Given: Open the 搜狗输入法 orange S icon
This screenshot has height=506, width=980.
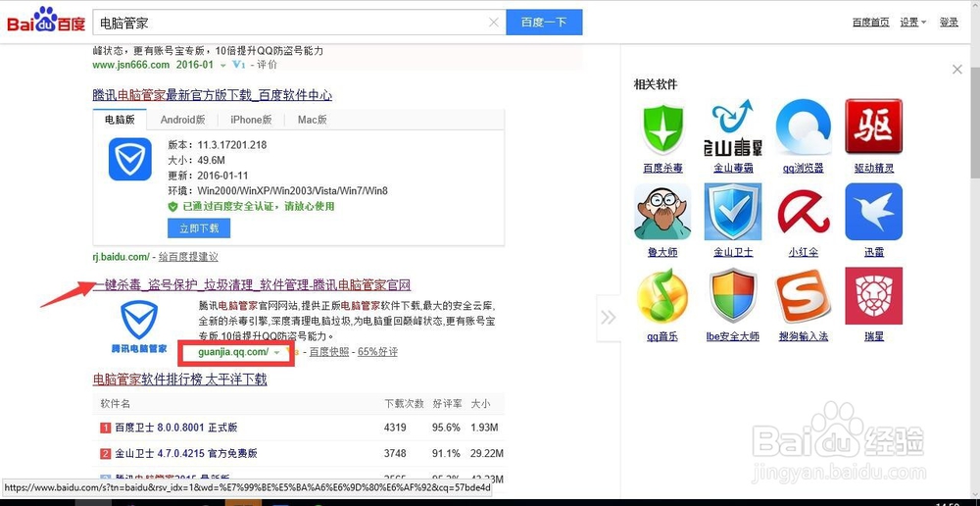Looking at the screenshot, I should pyautogui.click(x=804, y=296).
